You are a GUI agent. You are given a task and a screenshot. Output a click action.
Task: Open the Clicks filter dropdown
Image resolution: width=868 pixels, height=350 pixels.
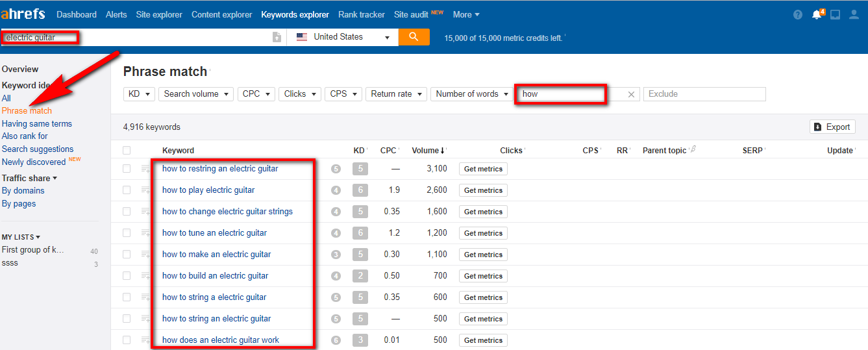(300, 94)
